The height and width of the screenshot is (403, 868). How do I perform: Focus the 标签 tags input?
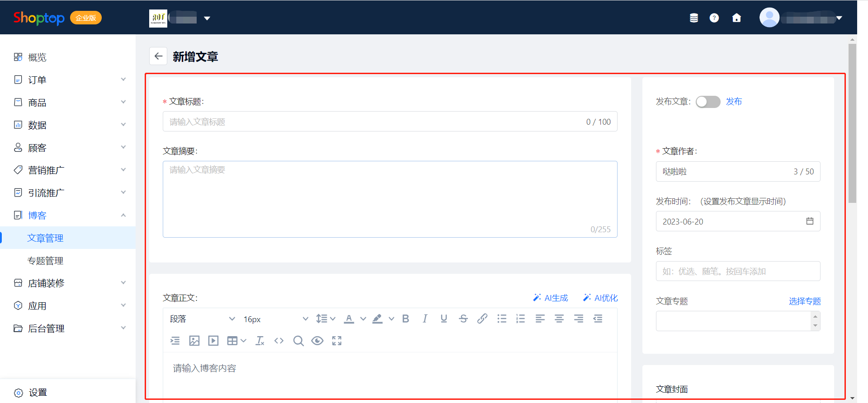(x=738, y=271)
